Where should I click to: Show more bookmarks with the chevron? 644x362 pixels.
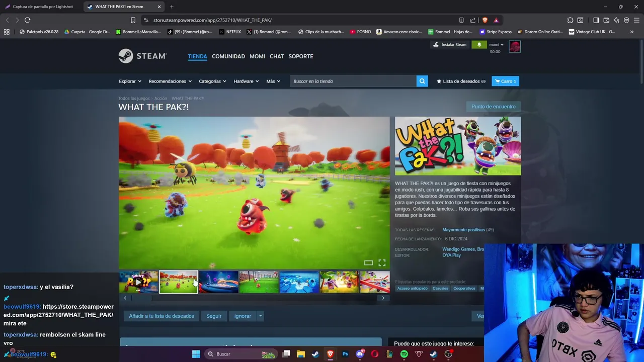coord(631,32)
